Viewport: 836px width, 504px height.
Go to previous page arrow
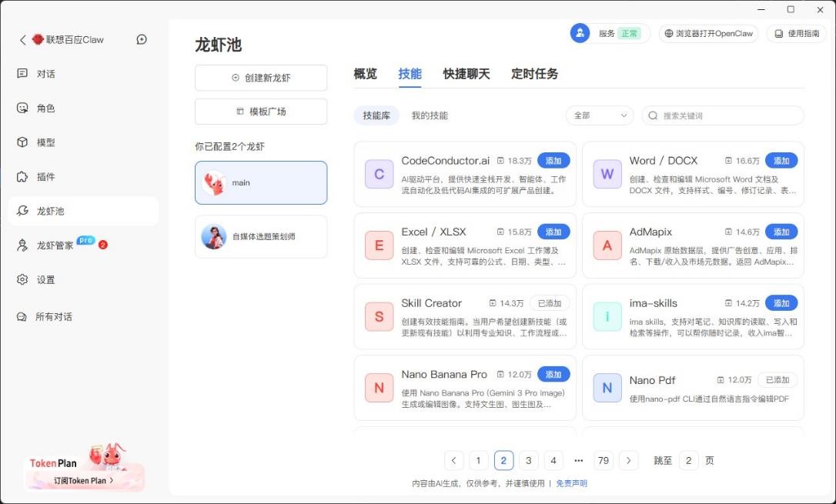[x=453, y=460]
